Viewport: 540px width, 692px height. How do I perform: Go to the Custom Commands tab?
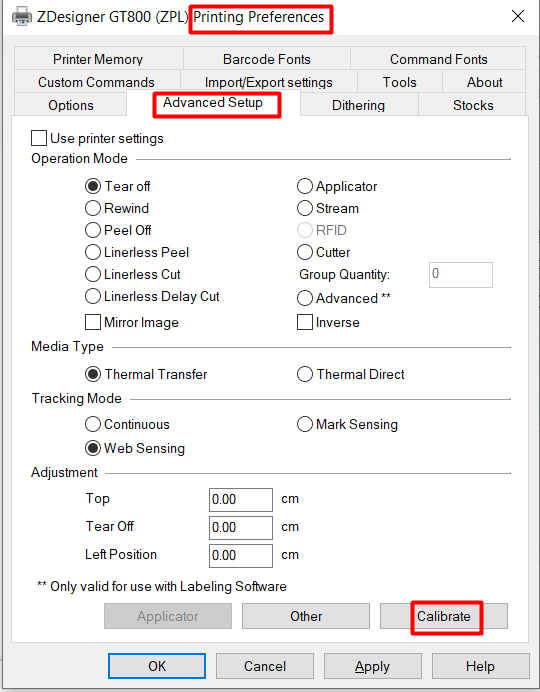(x=96, y=82)
